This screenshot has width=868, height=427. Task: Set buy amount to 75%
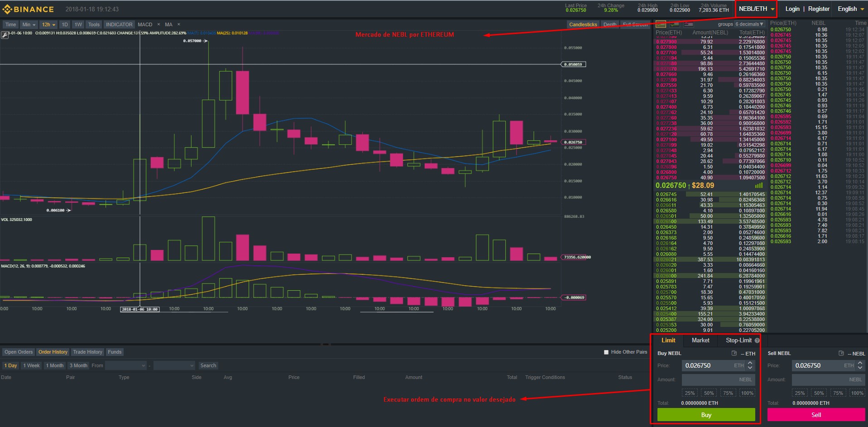pyautogui.click(x=728, y=393)
